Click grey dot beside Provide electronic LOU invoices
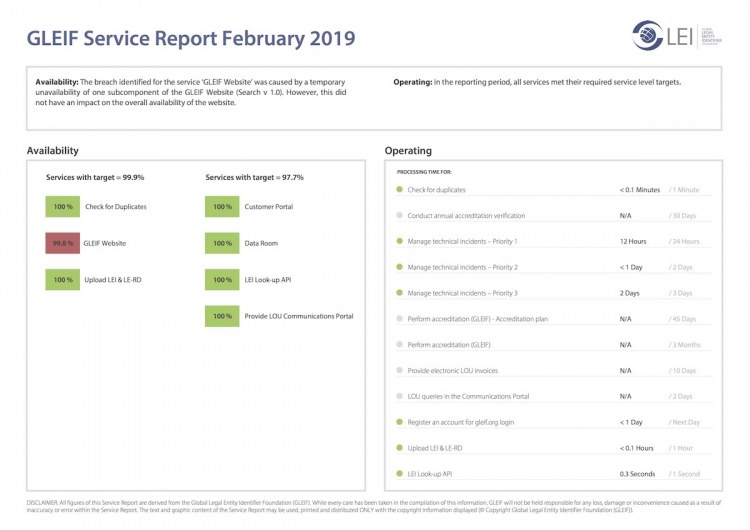The width and height of the screenshot is (750, 530). pos(399,370)
